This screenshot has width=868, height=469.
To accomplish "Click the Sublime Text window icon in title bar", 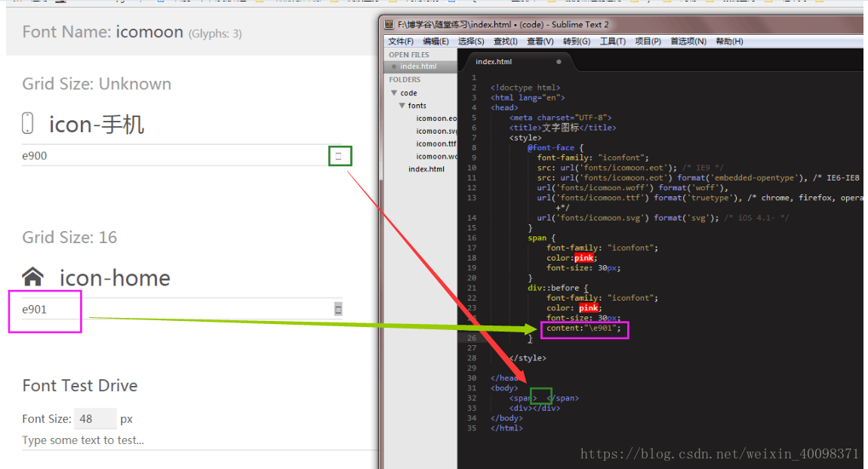I will coord(389,24).
